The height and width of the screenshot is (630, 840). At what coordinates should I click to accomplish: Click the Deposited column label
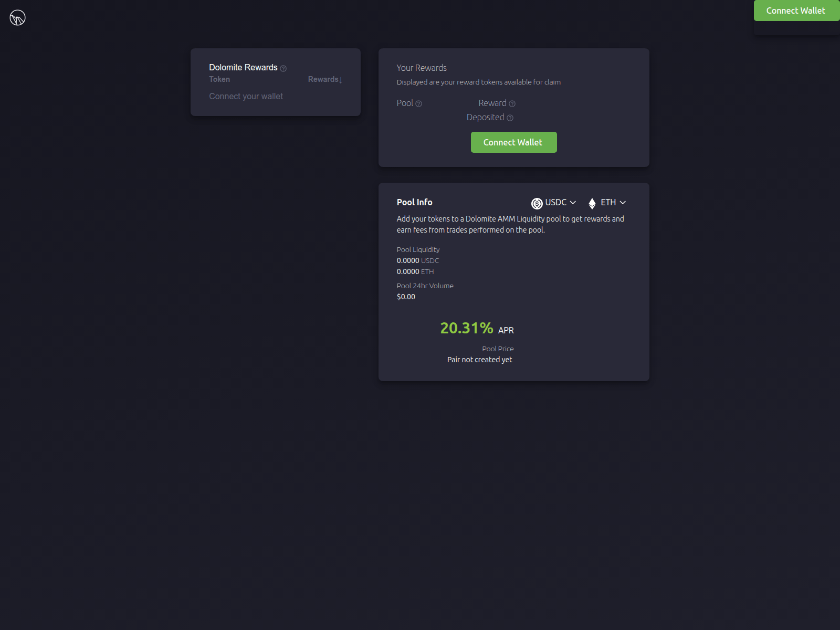pos(485,117)
